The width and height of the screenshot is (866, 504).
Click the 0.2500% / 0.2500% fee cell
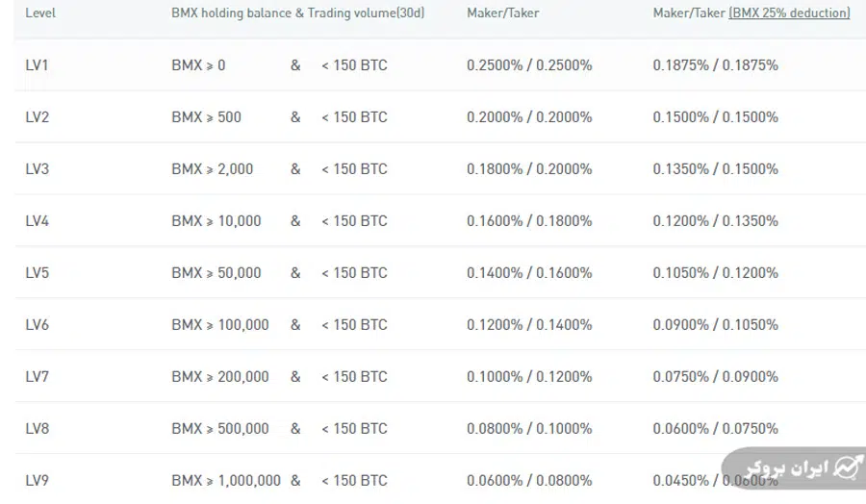(529, 65)
